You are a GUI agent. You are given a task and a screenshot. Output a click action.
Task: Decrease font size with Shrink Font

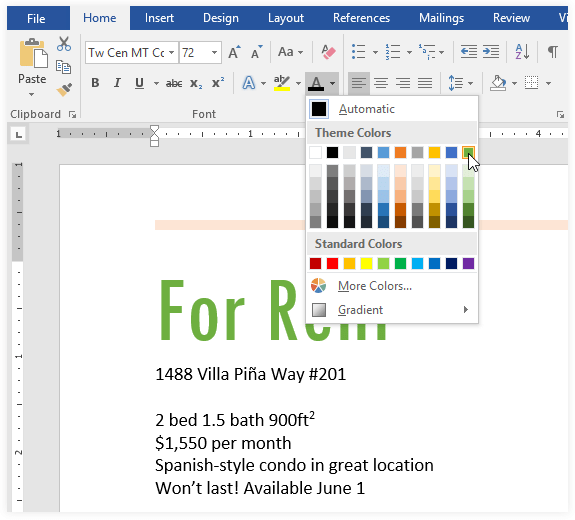pyautogui.click(x=256, y=52)
